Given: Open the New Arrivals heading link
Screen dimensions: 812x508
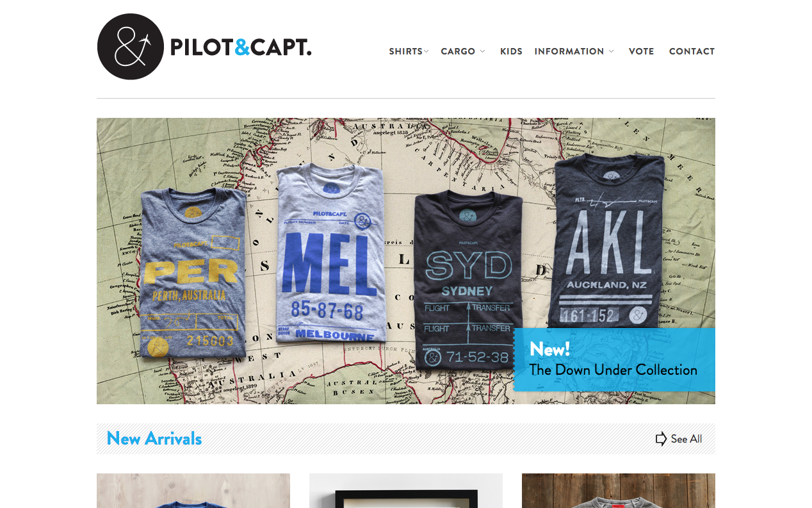Looking at the screenshot, I should [154, 439].
